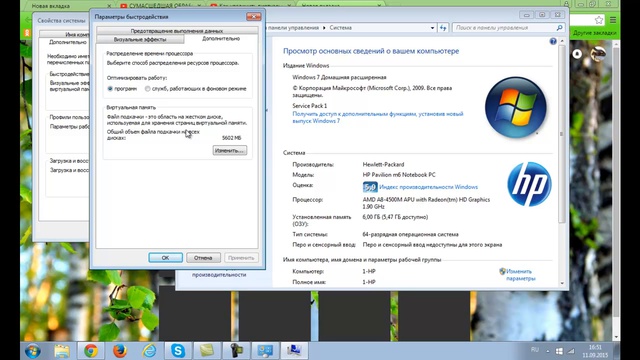Screen dimensions: 640x360
Task: Click the 64-разрядная операционная система text
Action: (x=410, y=234)
